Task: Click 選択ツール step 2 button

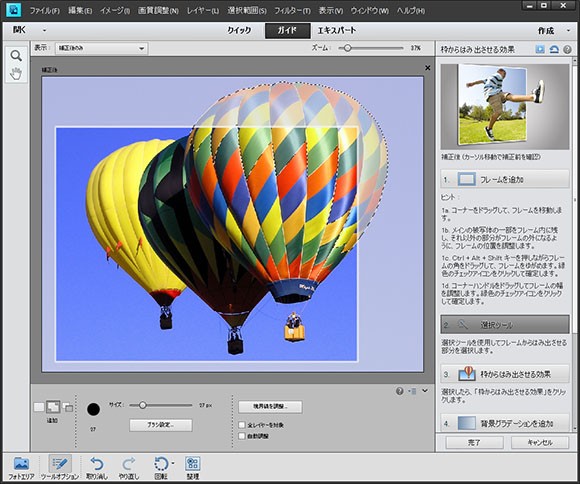Action: (505, 325)
